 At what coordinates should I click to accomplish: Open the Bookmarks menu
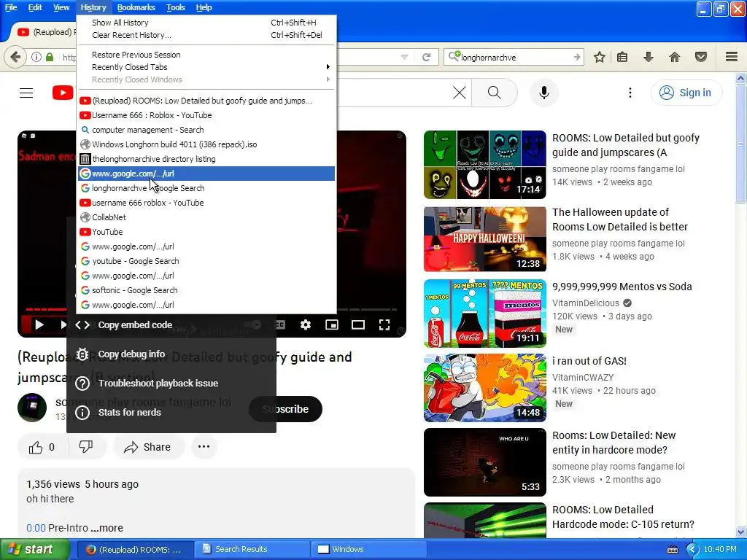coord(136,7)
